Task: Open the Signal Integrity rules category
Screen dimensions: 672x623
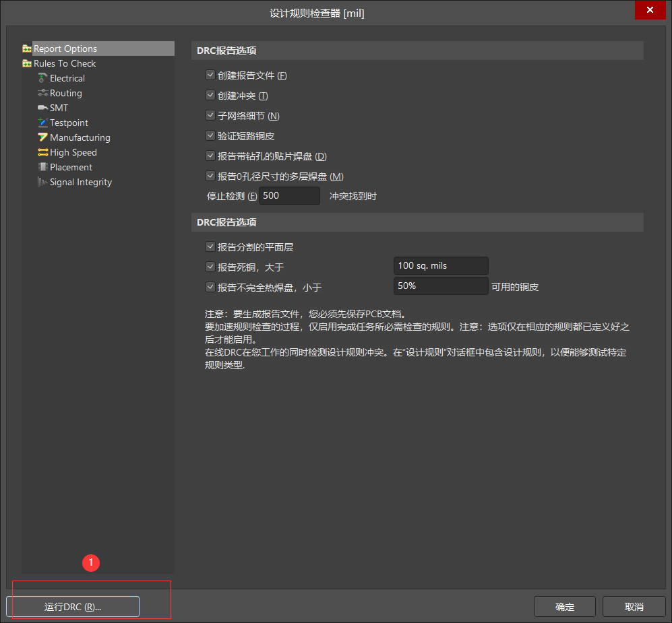Action: tap(81, 182)
